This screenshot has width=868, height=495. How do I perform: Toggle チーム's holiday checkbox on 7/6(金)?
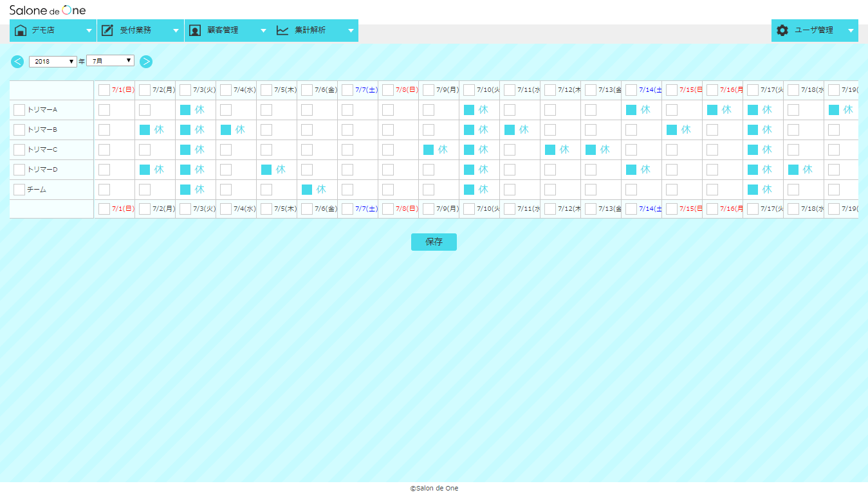click(x=307, y=189)
